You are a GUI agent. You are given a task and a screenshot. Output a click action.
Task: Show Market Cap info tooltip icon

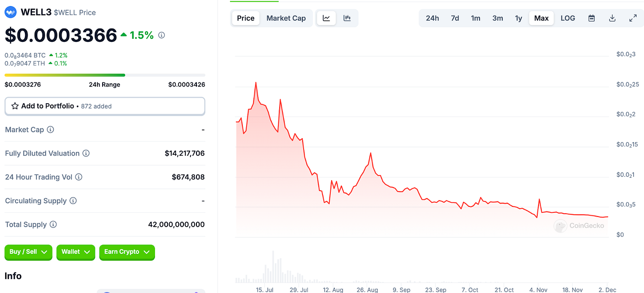click(51, 129)
